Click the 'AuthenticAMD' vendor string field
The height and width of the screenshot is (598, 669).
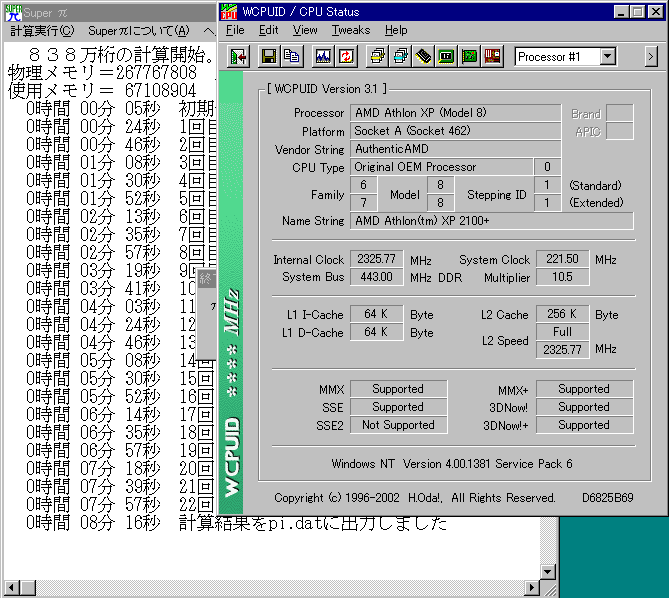pyautogui.click(x=455, y=149)
